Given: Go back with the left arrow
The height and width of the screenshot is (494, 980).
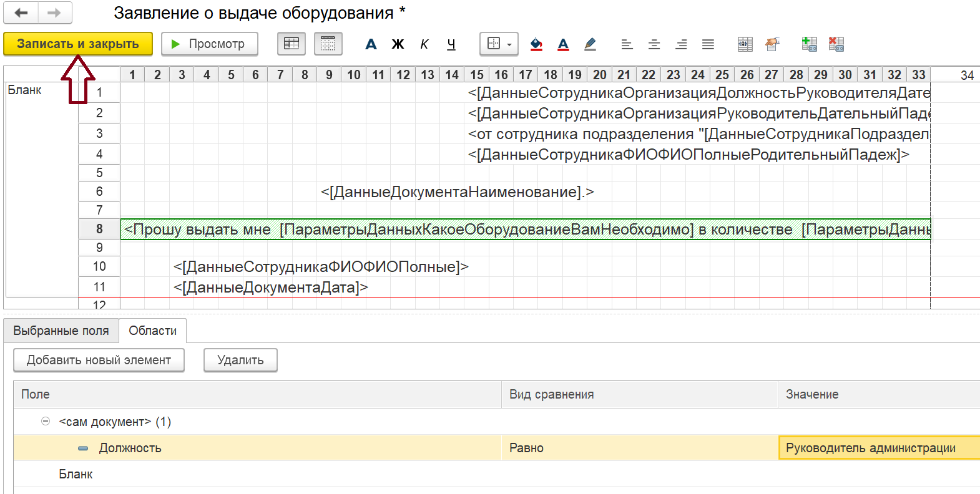Looking at the screenshot, I should click(x=21, y=12).
